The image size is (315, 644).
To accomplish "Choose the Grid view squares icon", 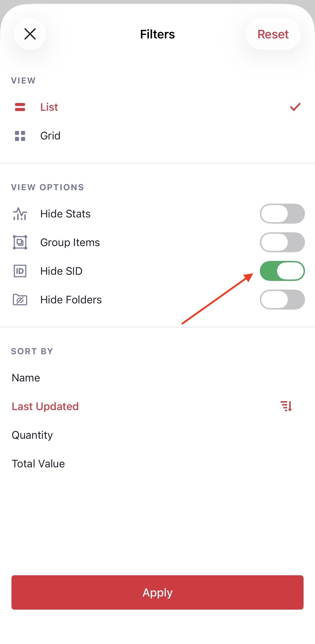I will click(20, 136).
